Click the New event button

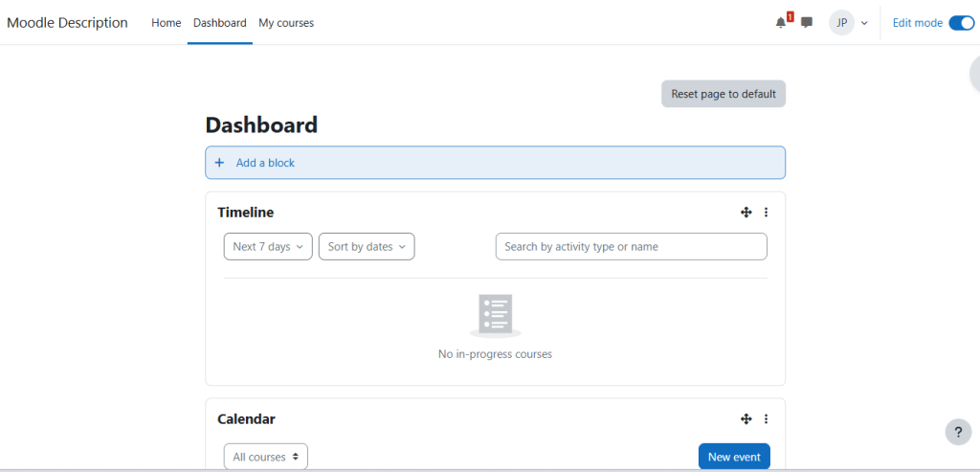(x=734, y=457)
